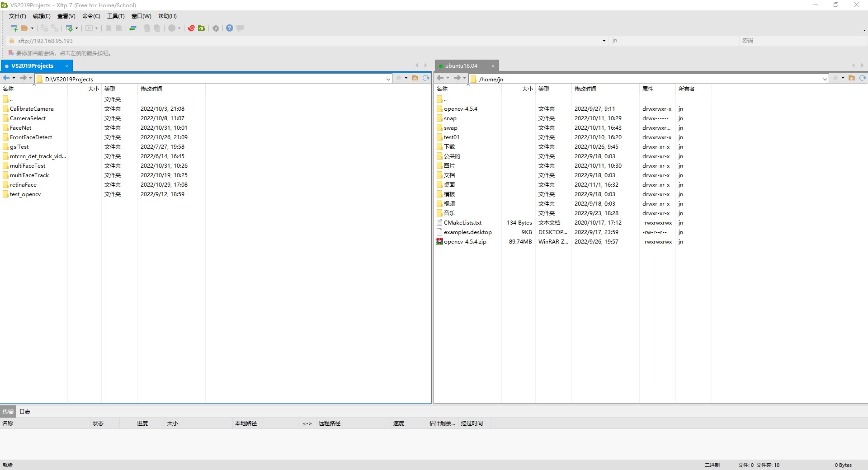Sort remote pane by 属性 column

click(x=657, y=89)
